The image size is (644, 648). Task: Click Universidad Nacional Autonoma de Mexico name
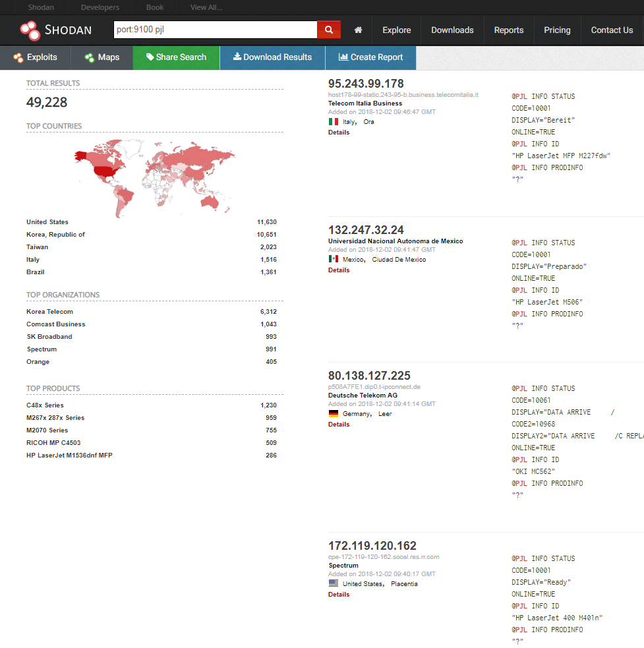395,241
